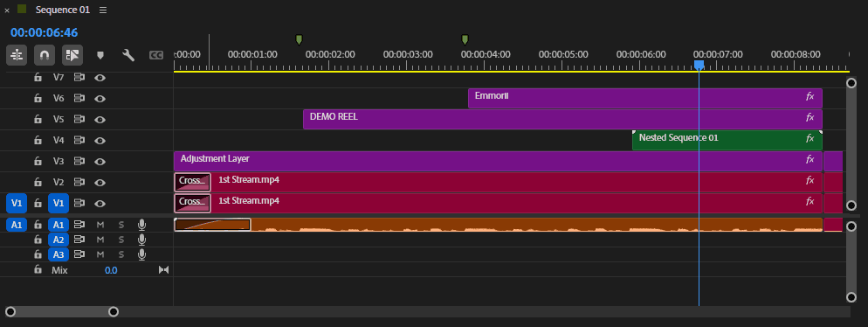Toggle Sync Lock on V1 track

(x=79, y=204)
